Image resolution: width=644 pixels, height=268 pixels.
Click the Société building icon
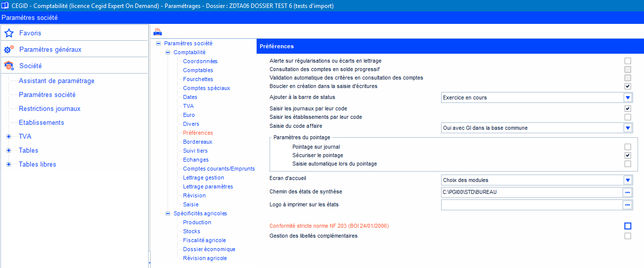pos(8,66)
